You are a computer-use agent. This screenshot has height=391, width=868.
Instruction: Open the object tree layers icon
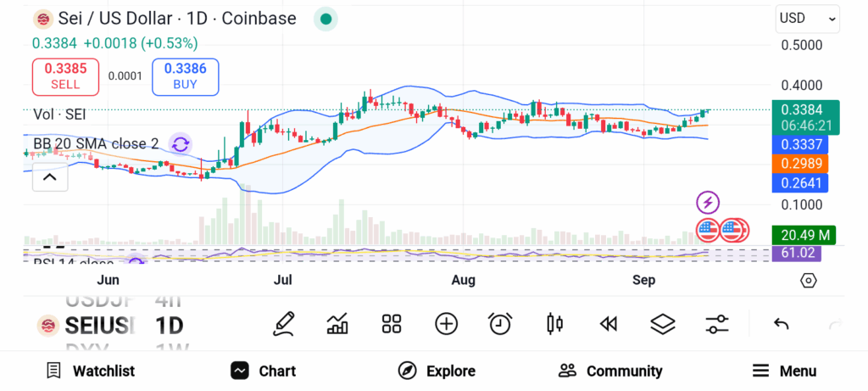(x=662, y=323)
